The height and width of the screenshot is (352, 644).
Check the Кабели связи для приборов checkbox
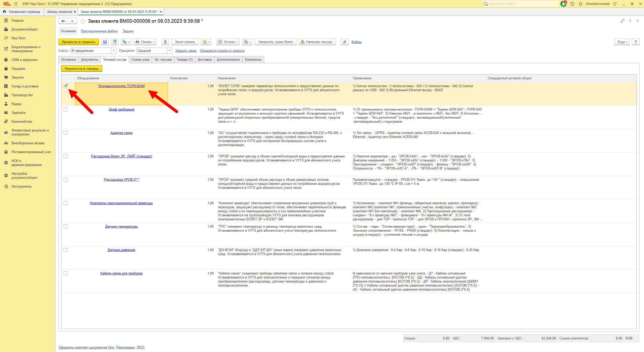(66, 273)
